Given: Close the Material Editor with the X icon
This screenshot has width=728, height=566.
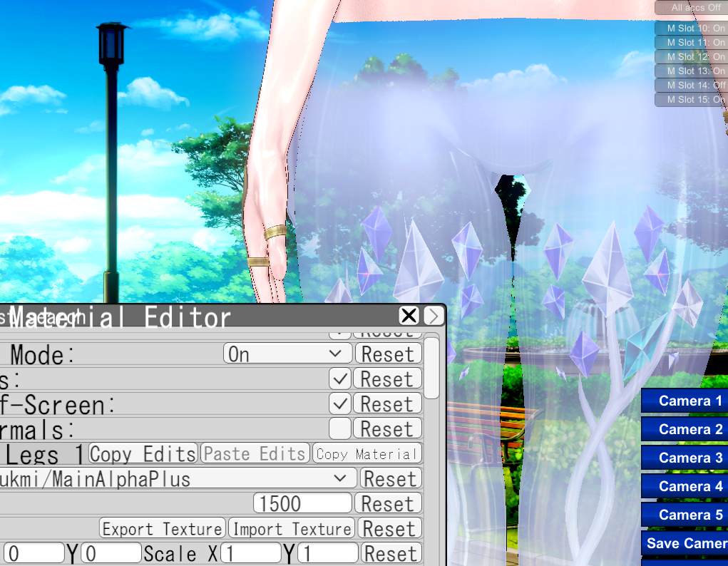Looking at the screenshot, I should pos(409,316).
